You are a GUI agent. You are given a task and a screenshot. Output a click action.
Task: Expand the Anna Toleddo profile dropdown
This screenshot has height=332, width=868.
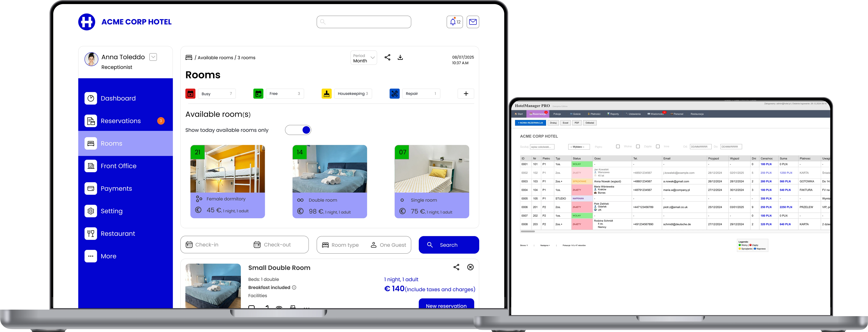pos(153,57)
